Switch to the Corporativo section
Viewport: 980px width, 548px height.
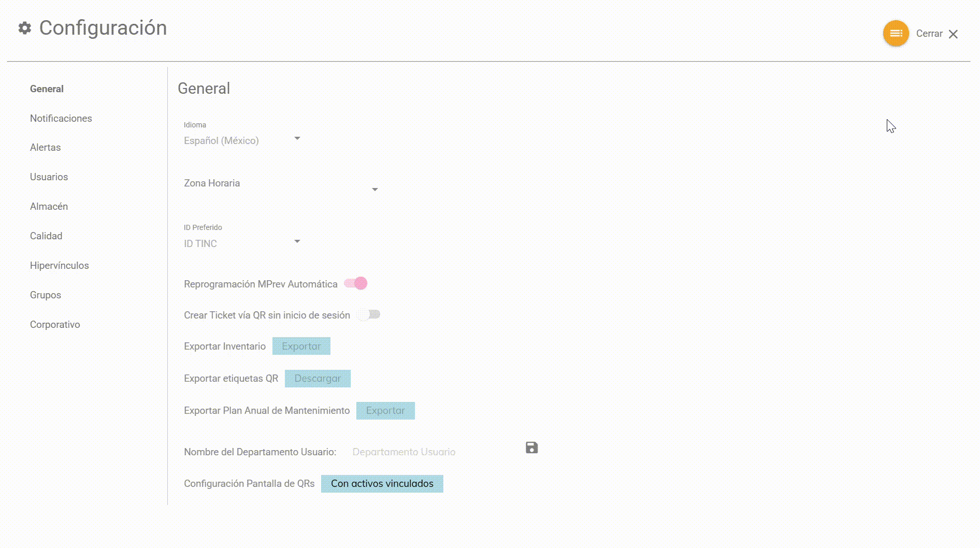(x=55, y=325)
